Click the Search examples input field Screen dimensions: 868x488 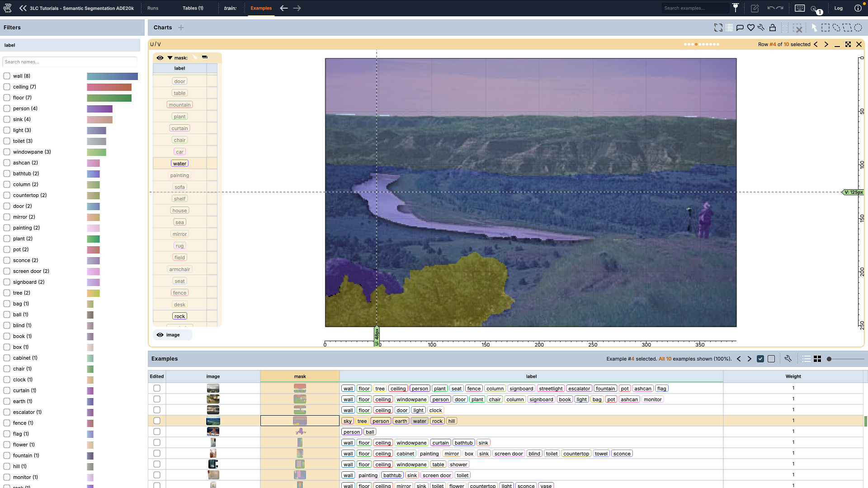coord(695,8)
